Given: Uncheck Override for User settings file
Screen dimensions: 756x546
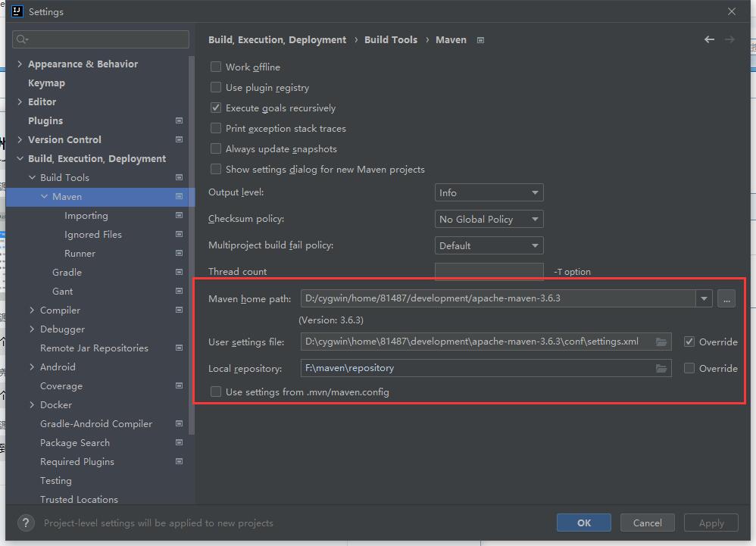Looking at the screenshot, I should coord(689,342).
